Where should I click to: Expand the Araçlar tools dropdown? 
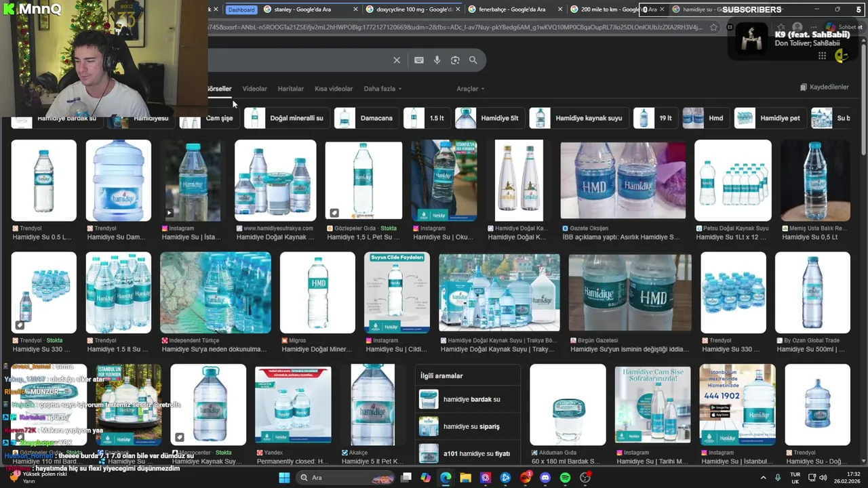click(x=470, y=89)
